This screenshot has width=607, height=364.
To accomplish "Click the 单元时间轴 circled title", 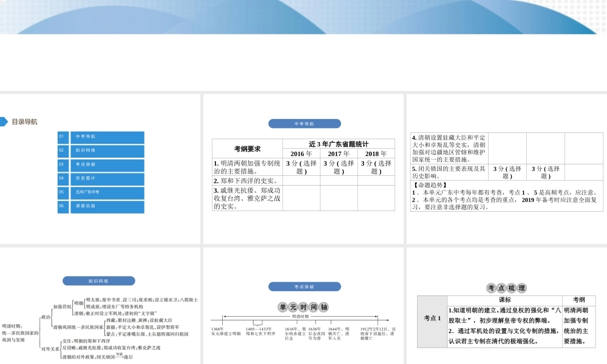I will [x=303, y=307].
